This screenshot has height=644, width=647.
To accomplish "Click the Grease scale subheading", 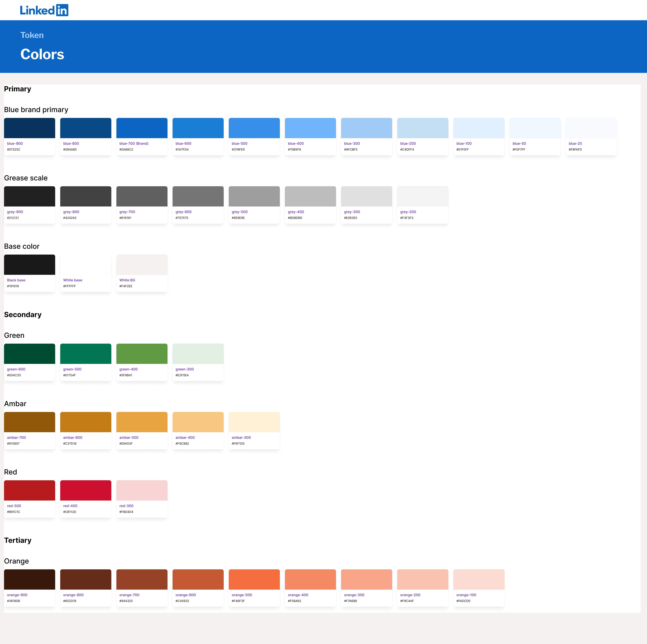I will (x=26, y=178).
